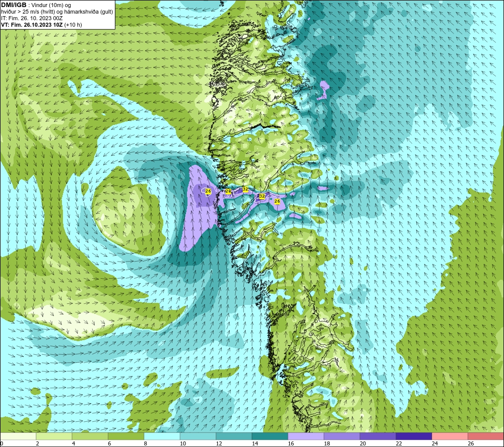Click the yellow 26 gust label over the sea
The width and height of the screenshot is (504, 447).
208,191
